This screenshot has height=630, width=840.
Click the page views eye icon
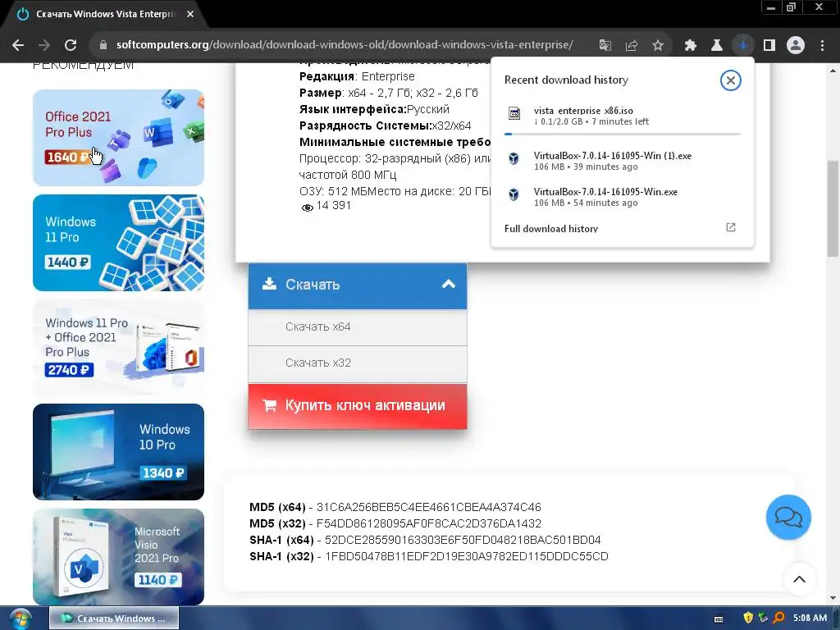(x=307, y=208)
